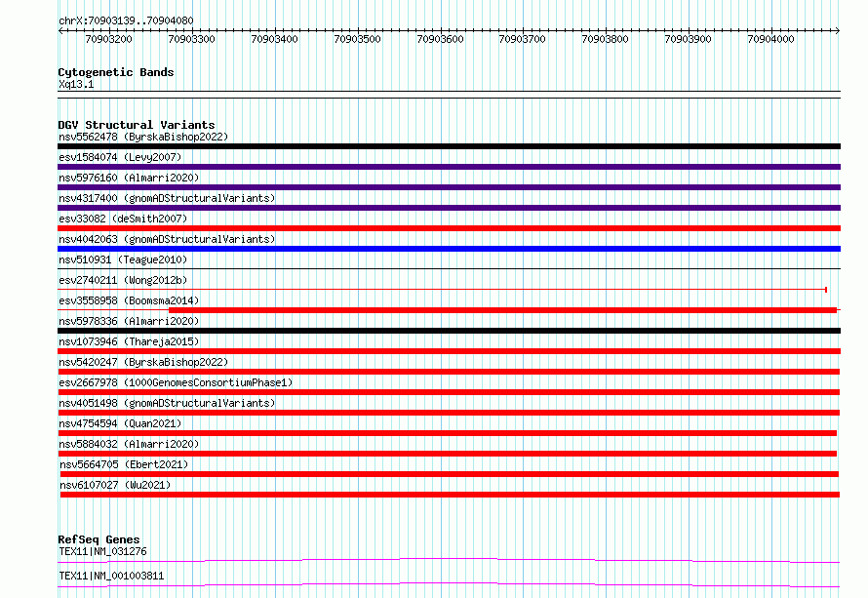868x598 pixels.
Task: Click esv3558958 (Boomsma2014) label
Action: point(129,300)
